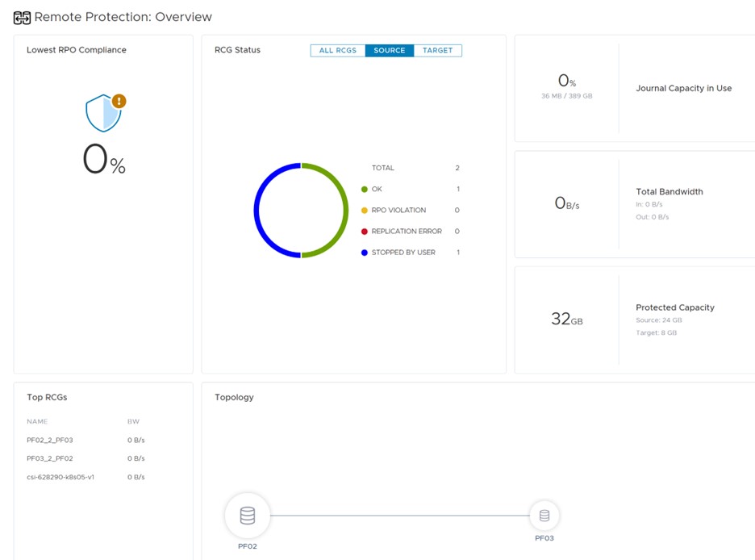Viewport: 755px width, 560px height.
Task: Click the blue segment of donut chart
Action: 257,210
